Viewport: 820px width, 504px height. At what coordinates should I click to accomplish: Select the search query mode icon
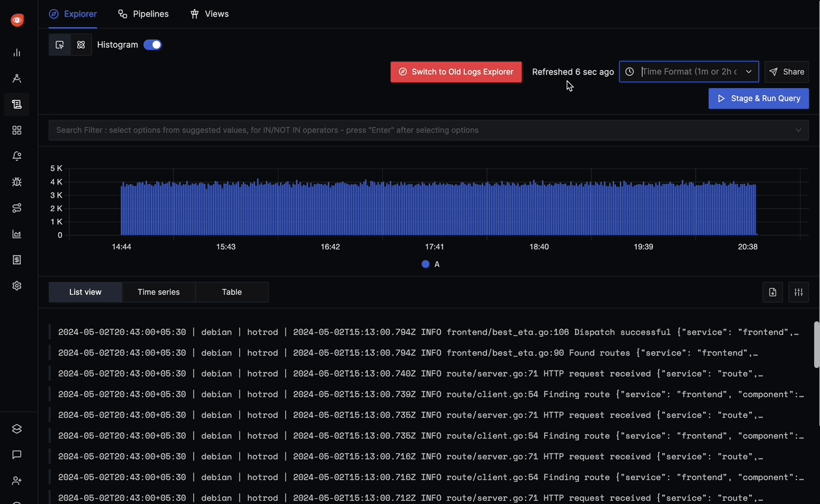60,45
